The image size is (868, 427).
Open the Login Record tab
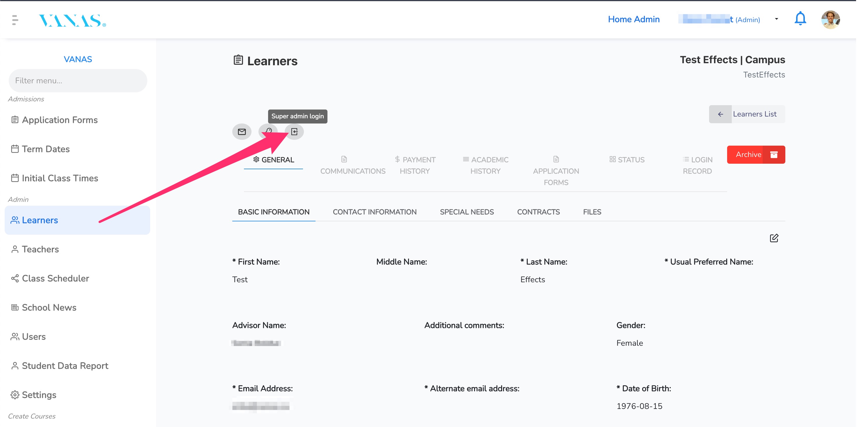[x=697, y=165]
